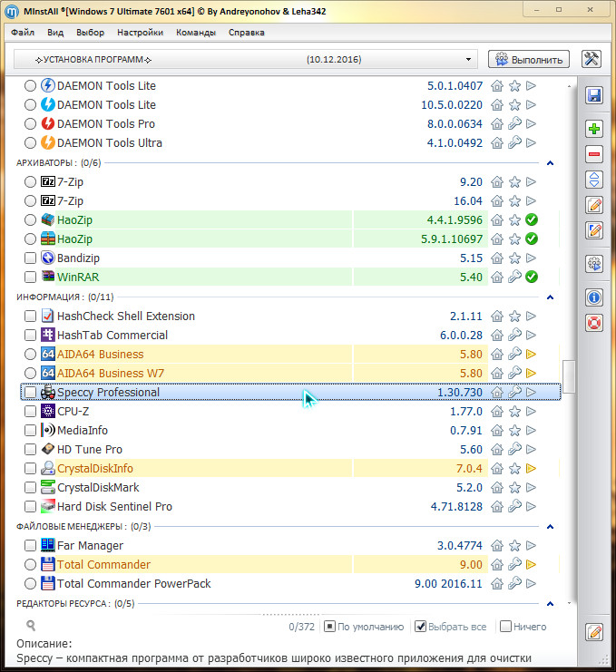The height and width of the screenshot is (672, 616).
Task: Click the red lifebuoy help icon
Action: (594, 323)
